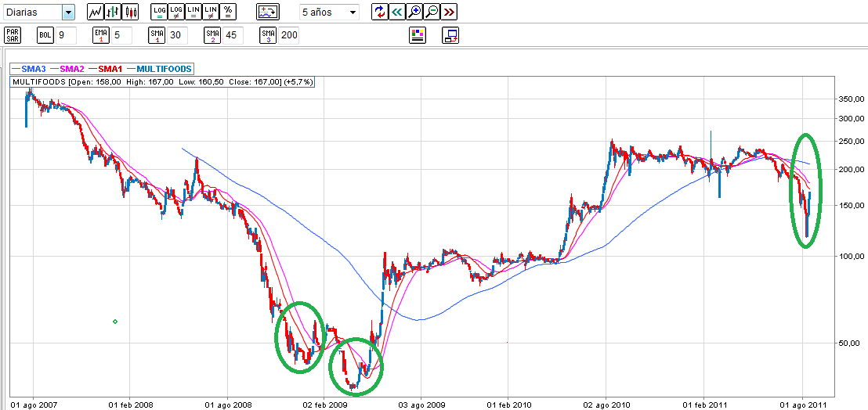
Task: Click the add indicator chart icon
Action: point(269,12)
